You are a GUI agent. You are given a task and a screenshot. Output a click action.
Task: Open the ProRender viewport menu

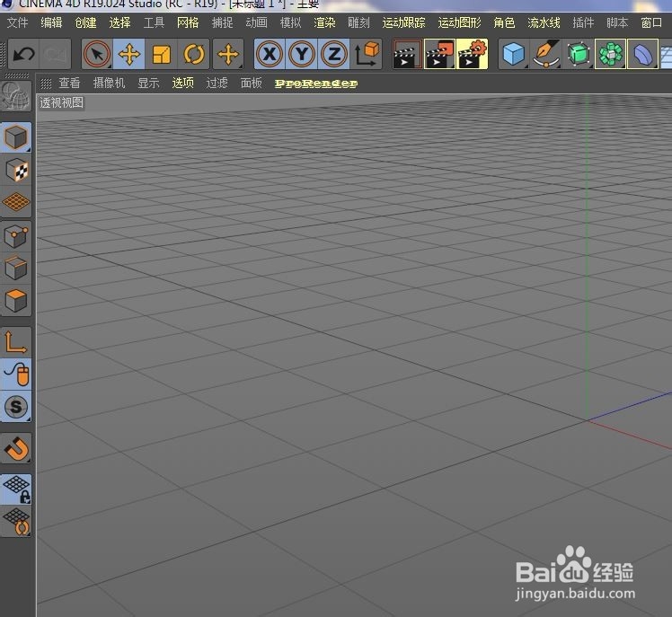point(316,84)
